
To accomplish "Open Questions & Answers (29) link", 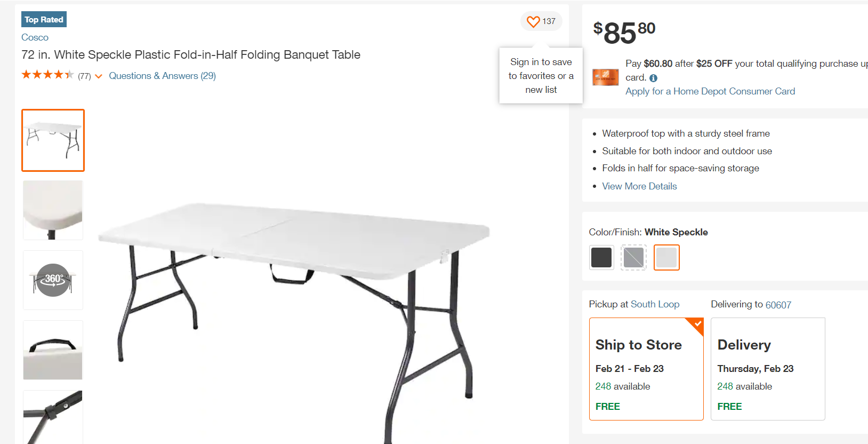I will tap(162, 76).
